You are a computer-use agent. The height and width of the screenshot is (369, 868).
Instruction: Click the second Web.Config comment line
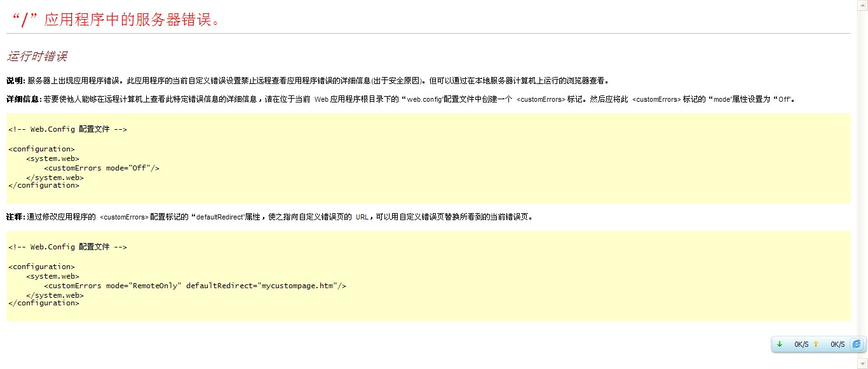[67, 247]
